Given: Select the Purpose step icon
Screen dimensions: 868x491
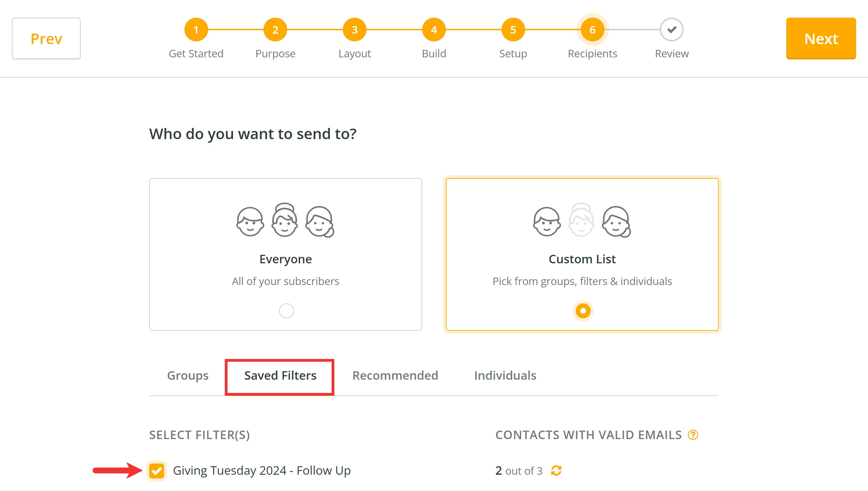Looking at the screenshot, I should coord(275,30).
